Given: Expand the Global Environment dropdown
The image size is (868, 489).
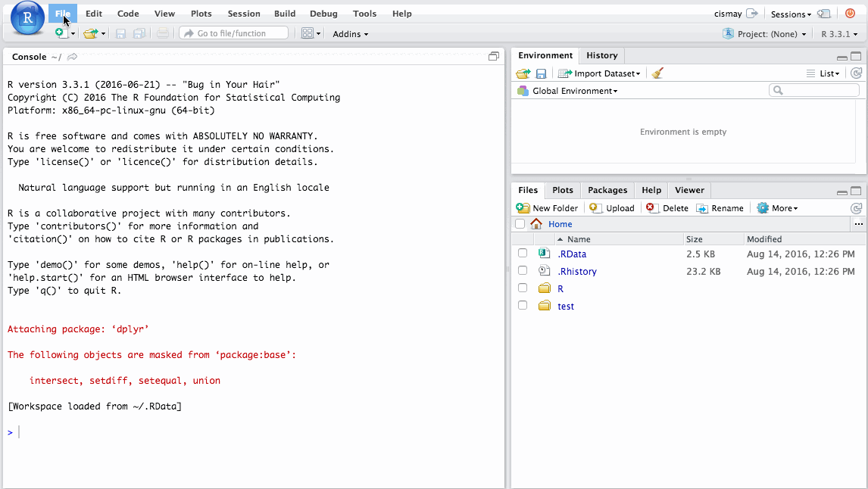Looking at the screenshot, I should pyautogui.click(x=574, y=91).
